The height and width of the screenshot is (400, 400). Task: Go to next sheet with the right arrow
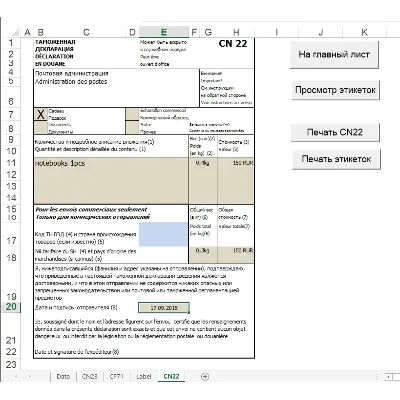(30, 377)
